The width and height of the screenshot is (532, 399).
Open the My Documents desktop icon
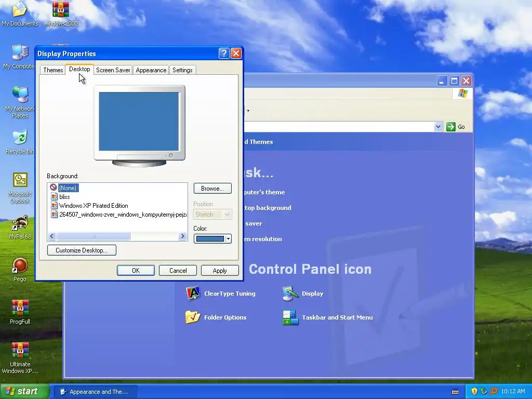[x=20, y=14]
